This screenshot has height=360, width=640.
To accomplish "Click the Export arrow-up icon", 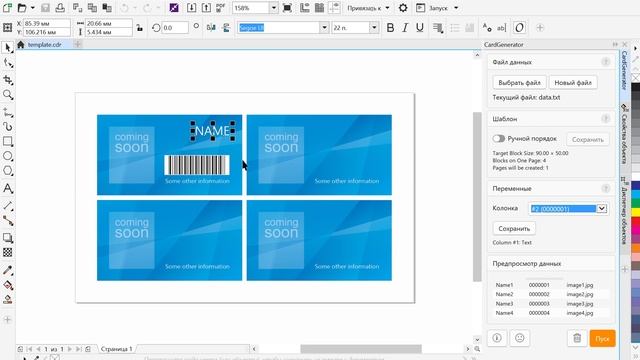I will pos(207,8).
